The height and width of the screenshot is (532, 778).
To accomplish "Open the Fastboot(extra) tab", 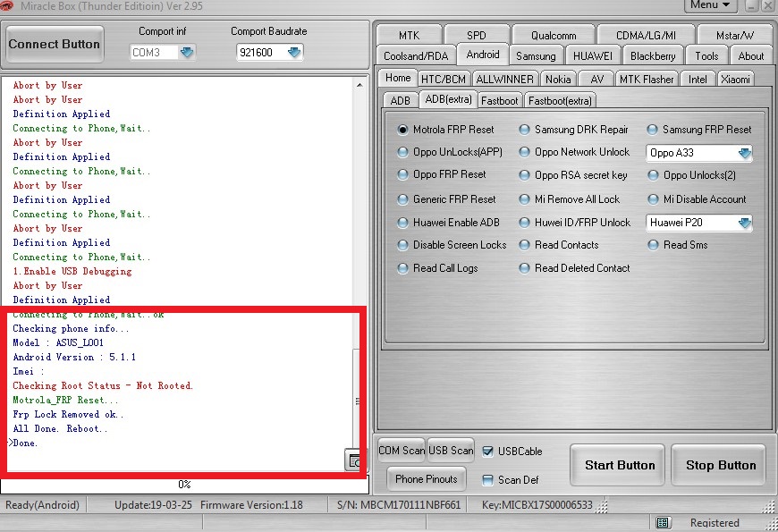I will (x=560, y=101).
